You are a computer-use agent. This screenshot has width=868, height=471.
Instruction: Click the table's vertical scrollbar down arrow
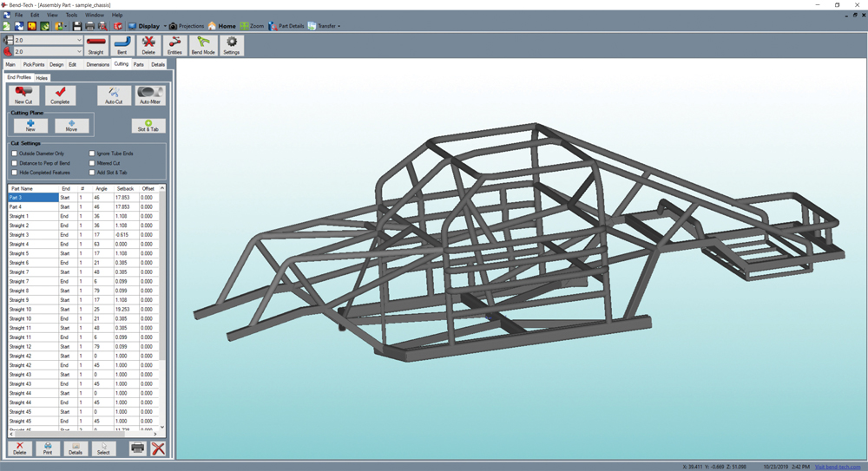pos(162,427)
